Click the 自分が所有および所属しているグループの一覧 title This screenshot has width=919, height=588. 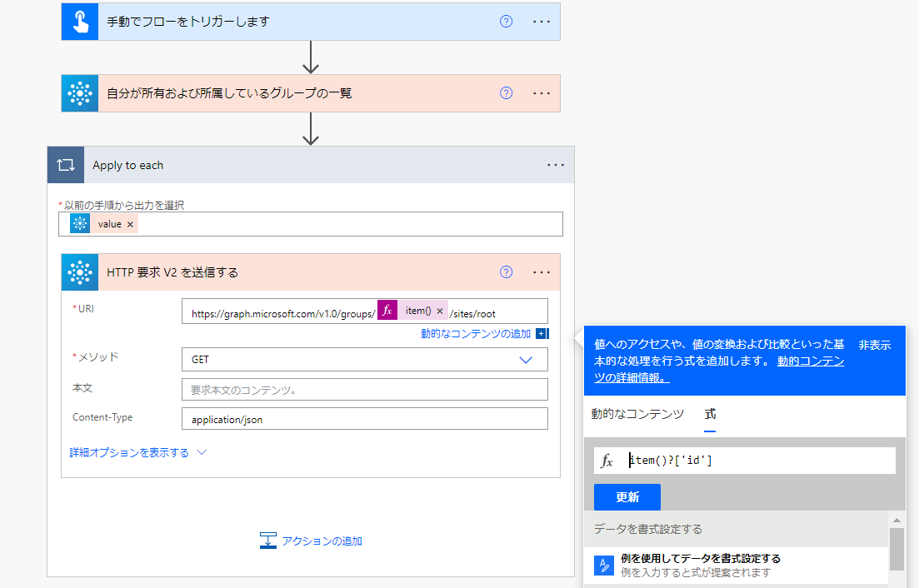tap(229, 93)
